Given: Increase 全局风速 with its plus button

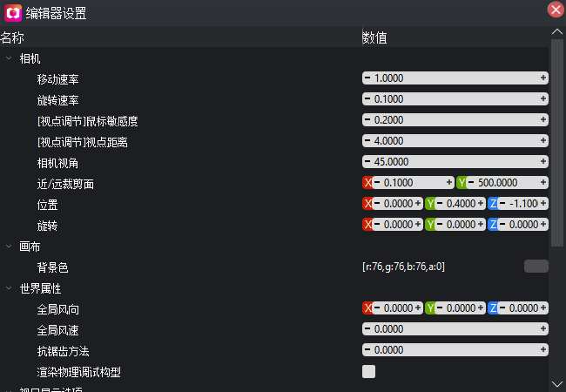Looking at the screenshot, I should tap(542, 328).
